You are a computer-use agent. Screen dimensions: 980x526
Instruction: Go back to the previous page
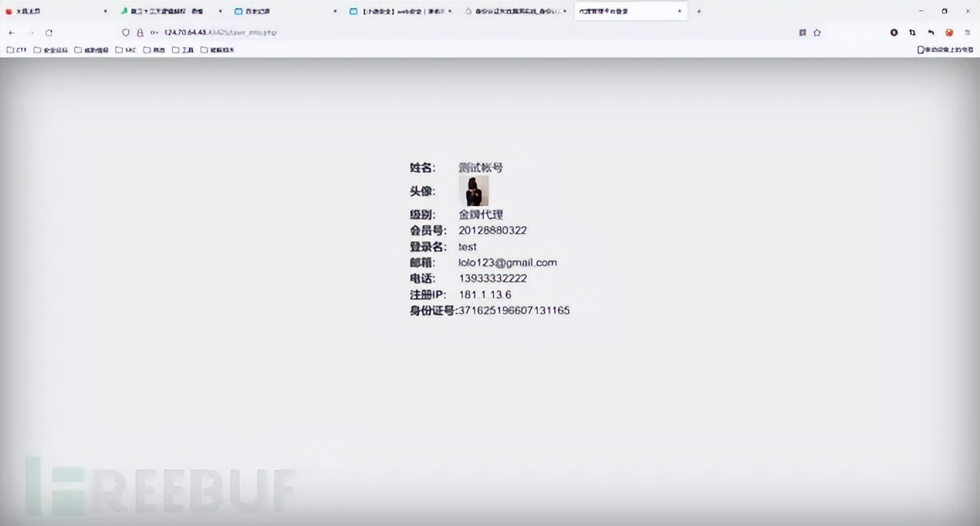[x=11, y=32]
